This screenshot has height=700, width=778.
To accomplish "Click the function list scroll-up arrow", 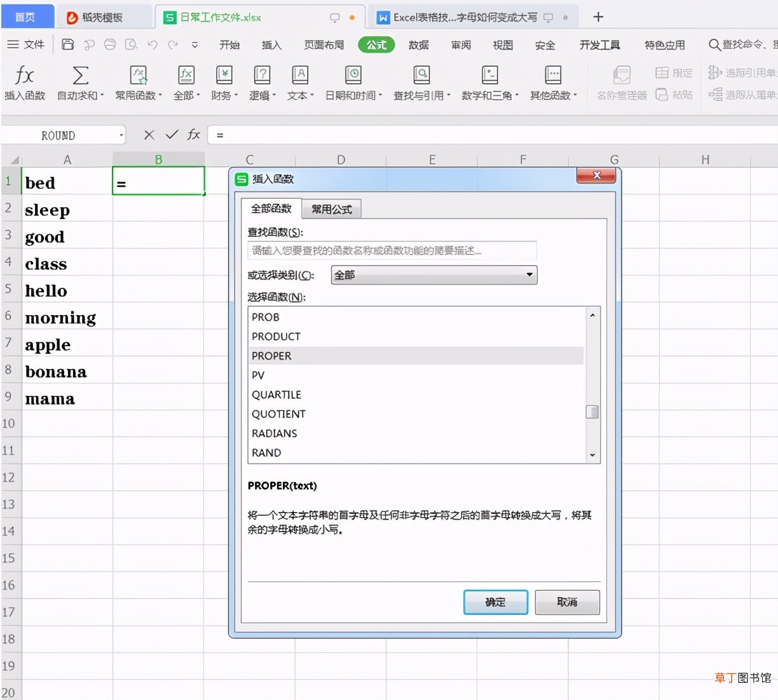I will (592, 315).
